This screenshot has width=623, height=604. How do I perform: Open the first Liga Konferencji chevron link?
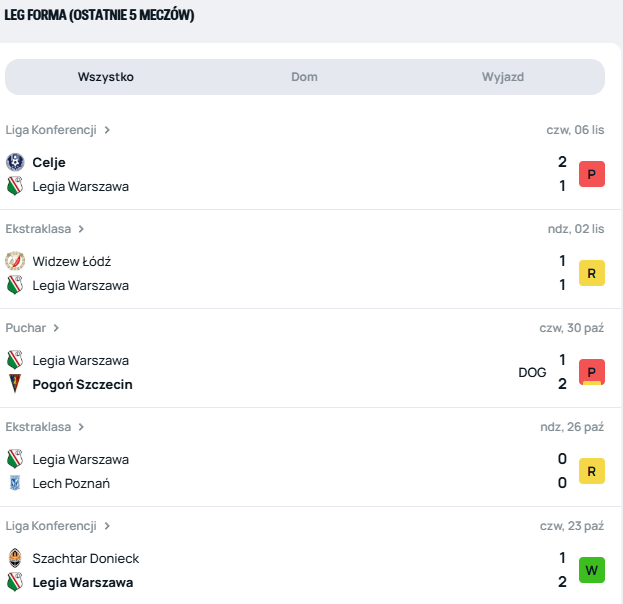[x=107, y=130]
